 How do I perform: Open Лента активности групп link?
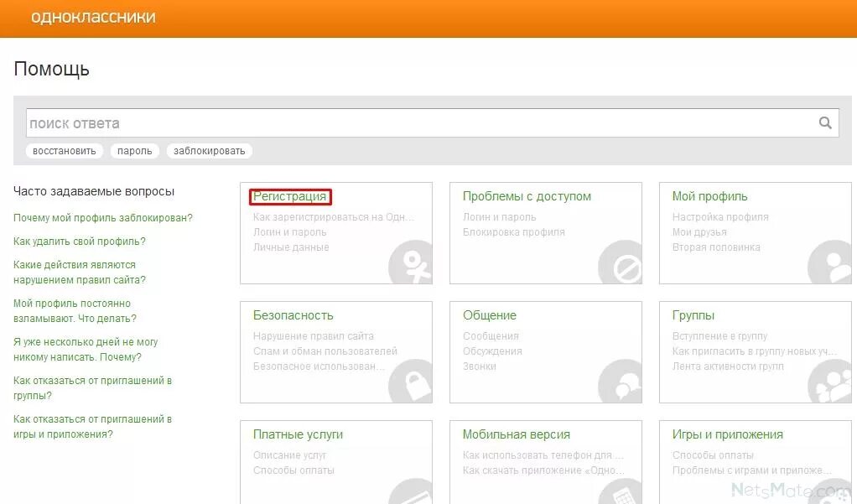[728, 366]
